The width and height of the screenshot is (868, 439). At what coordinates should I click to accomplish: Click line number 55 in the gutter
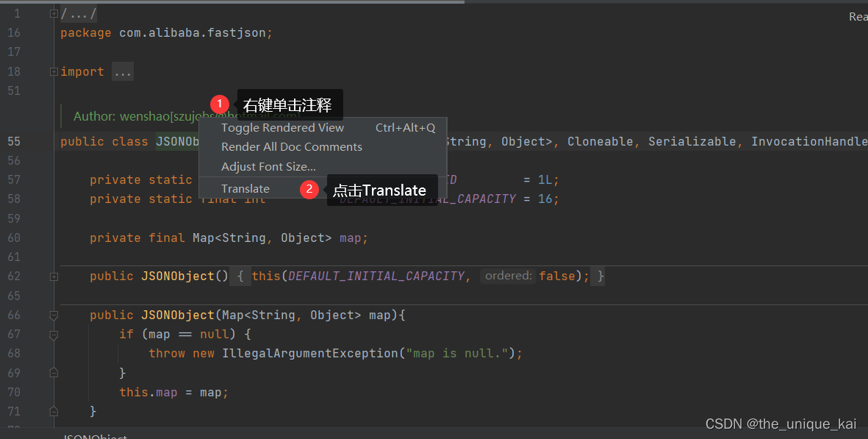14,142
